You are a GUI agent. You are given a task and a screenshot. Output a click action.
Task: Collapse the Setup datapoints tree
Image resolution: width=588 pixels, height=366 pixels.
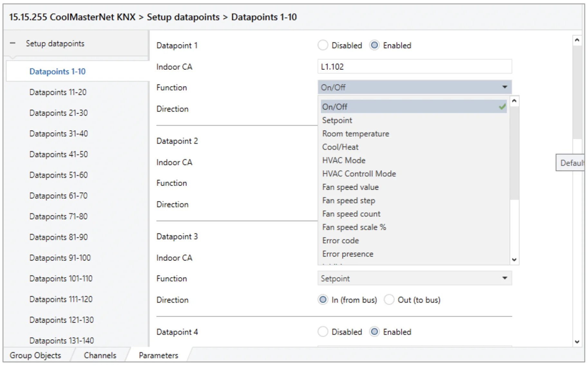pyautogui.click(x=12, y=43)
